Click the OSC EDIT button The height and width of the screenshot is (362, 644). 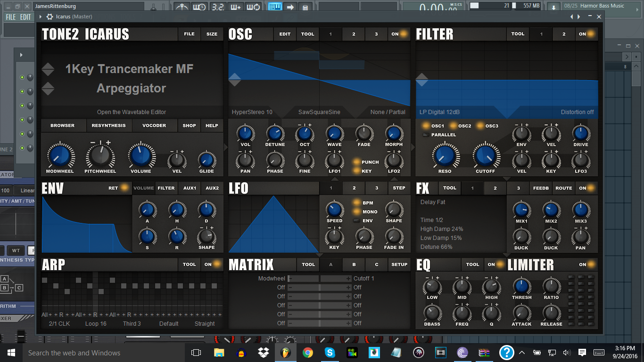[x=285, y=34]
